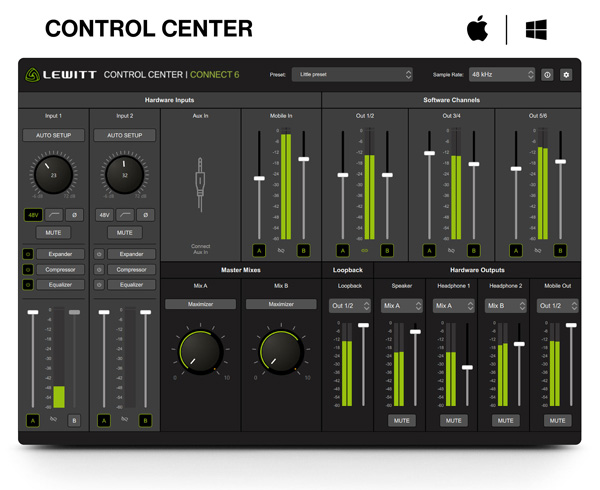600x490 pixels.
Task: Click the info icon in header
Action: 547,75
